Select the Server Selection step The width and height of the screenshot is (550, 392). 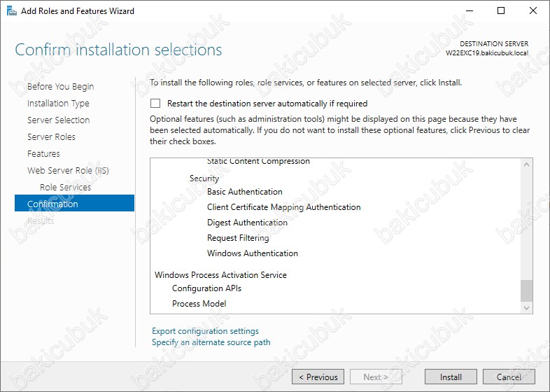(59, 120)
